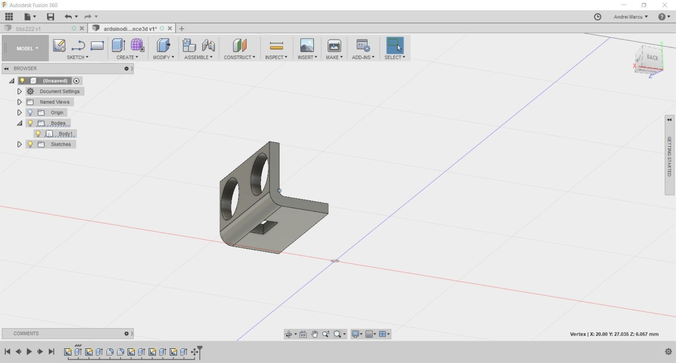Jump to the timeline start
The image size is (676, 363).
(7, 352)
